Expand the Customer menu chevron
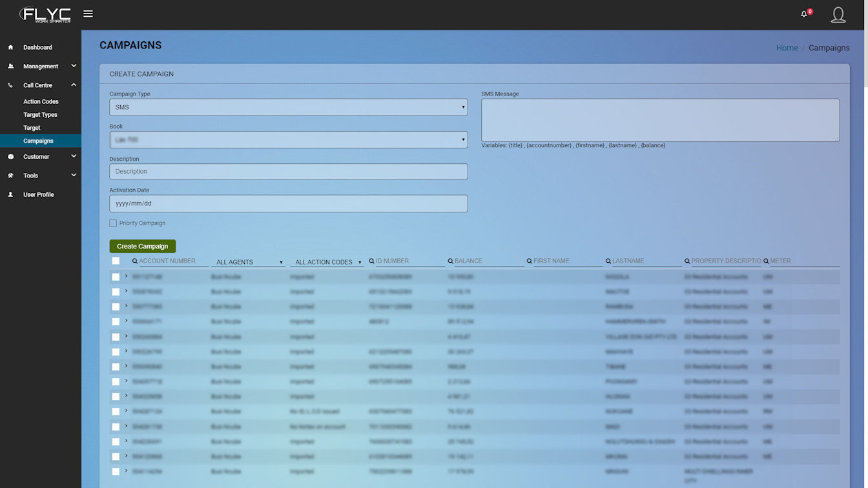 tap(74, 156)
